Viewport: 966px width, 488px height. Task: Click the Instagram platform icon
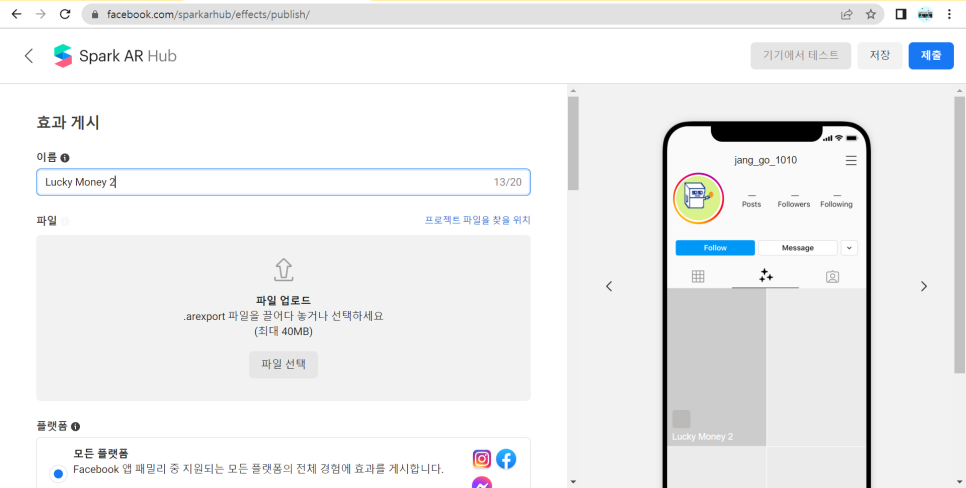coord(482,459)
